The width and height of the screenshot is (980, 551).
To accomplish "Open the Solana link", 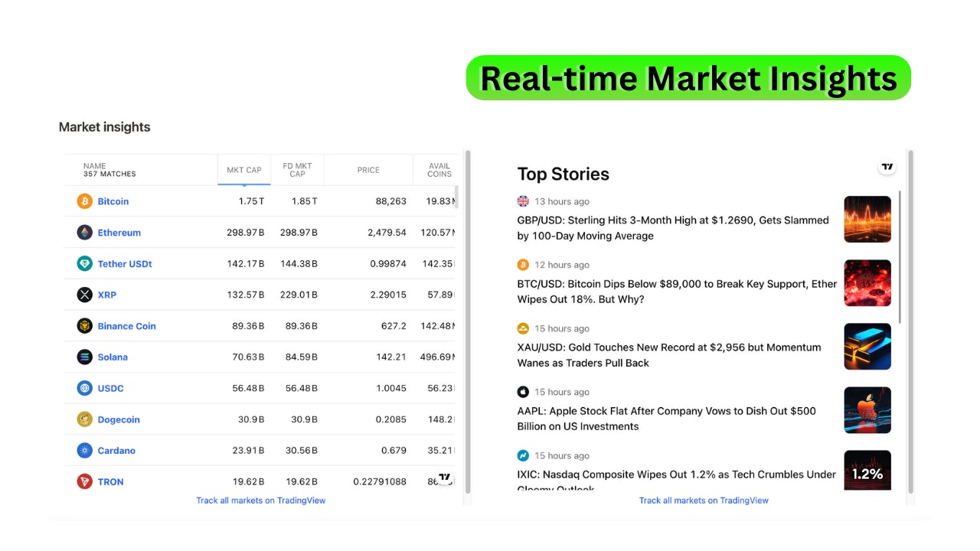I will point(113,357).
